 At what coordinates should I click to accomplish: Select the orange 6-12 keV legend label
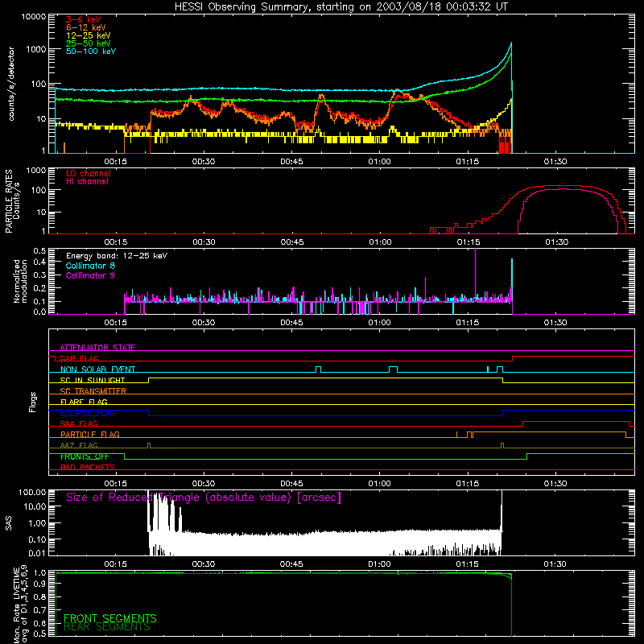[x=86, y=27]
